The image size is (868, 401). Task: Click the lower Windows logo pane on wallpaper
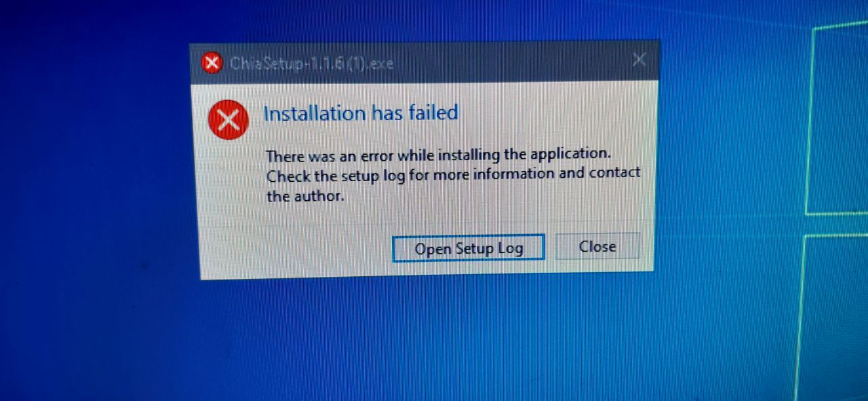[x=834, y=319]
